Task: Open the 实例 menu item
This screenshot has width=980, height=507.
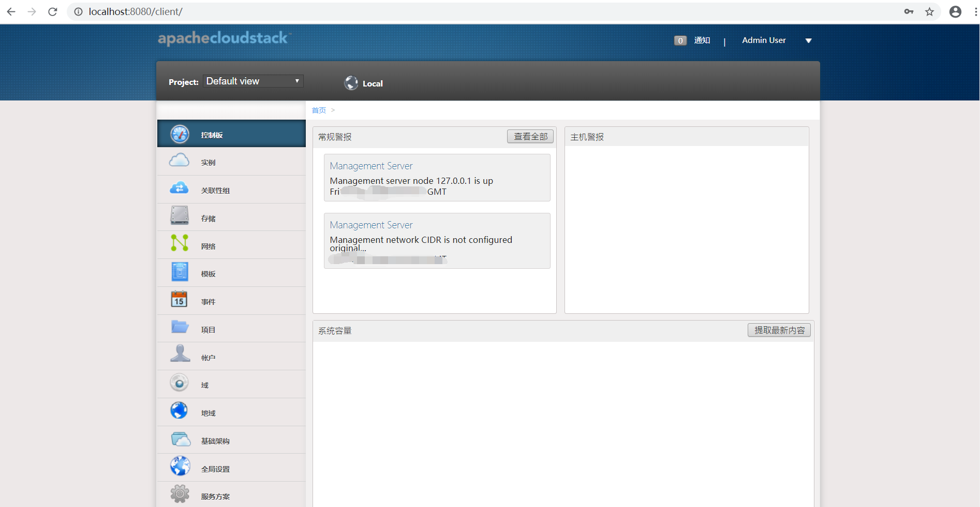Action: click(231, 162)
